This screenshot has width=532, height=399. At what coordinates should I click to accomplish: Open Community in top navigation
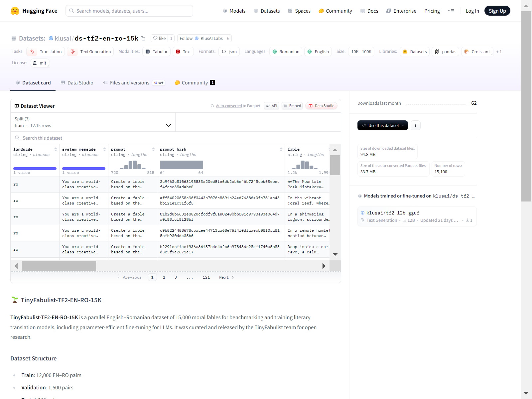[x=335, y=11]
